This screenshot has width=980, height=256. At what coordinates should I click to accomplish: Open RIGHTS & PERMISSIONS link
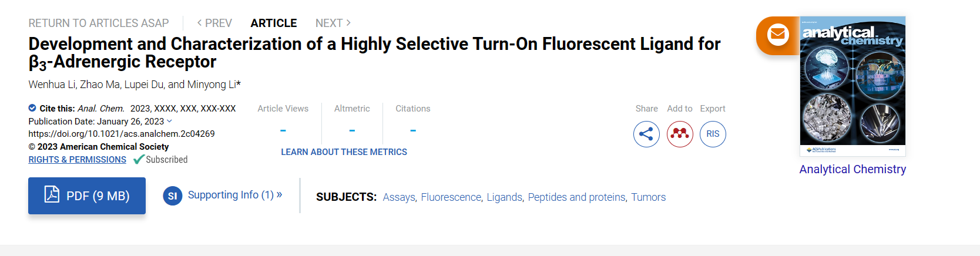pyautogui.click(x=78, y=160)
